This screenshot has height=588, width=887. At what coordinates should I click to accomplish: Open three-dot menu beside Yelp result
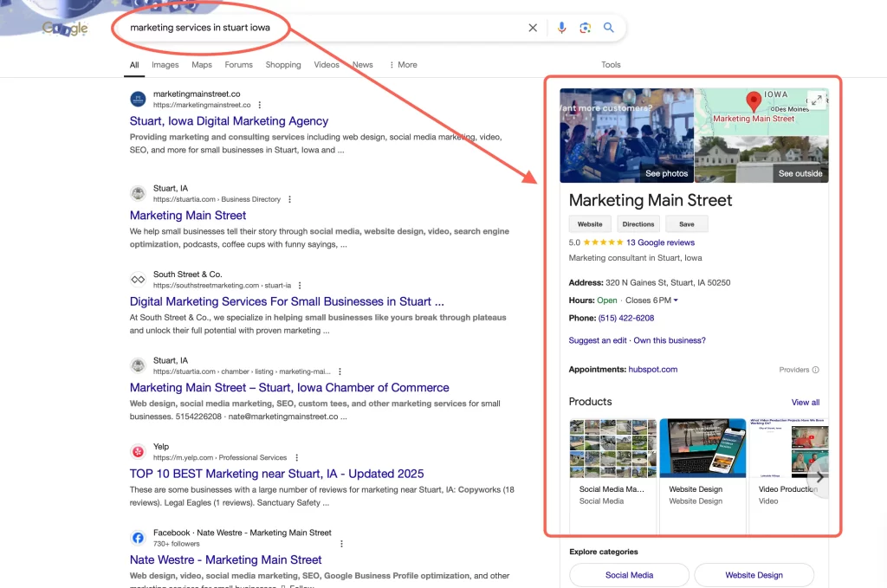click(296, 457)
